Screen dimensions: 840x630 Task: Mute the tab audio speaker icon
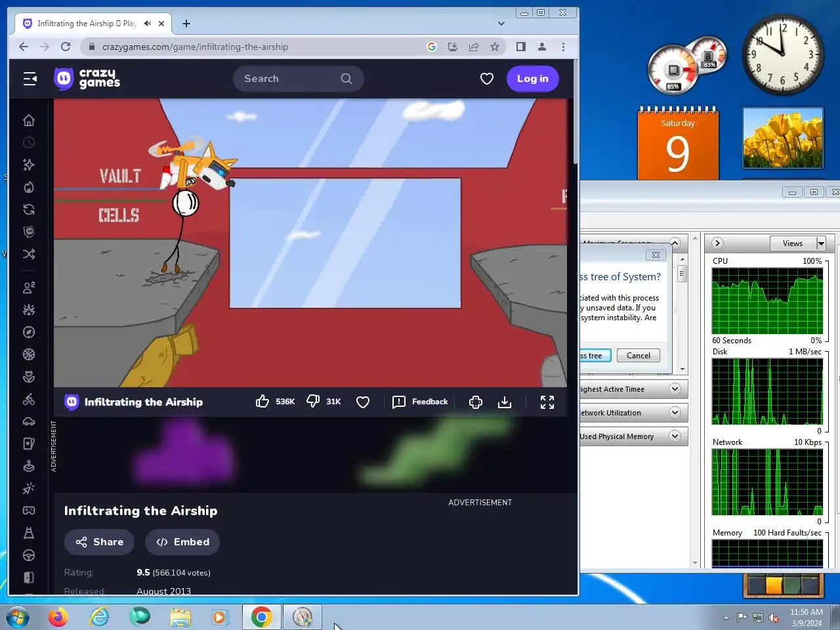147,24
